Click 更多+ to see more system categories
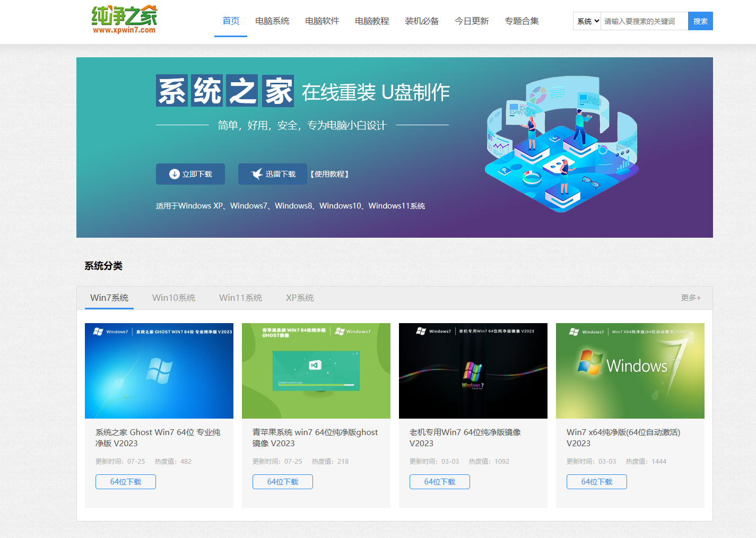The image size is (756, 538). coord(691,298)
